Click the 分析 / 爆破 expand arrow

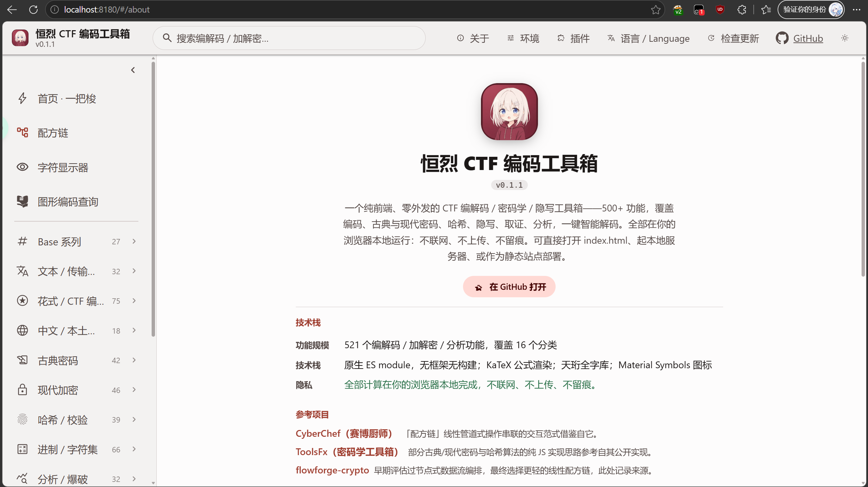pos(134,479)
